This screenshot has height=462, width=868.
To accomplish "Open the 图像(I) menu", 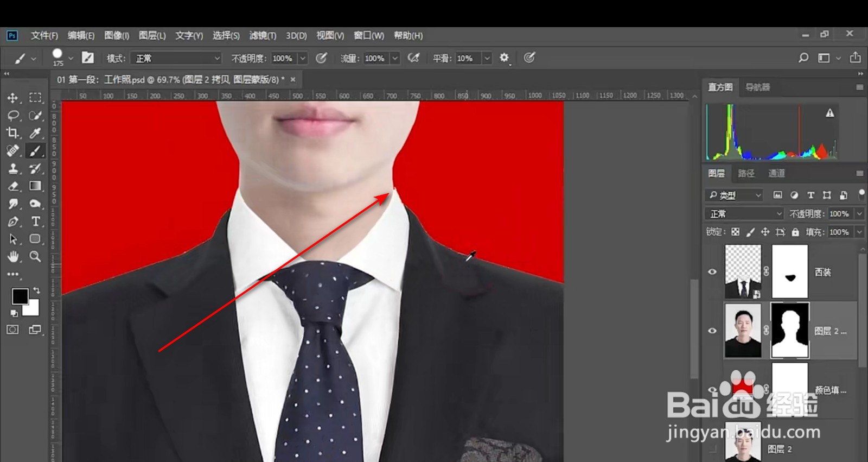I will click(x=117, y=35).
